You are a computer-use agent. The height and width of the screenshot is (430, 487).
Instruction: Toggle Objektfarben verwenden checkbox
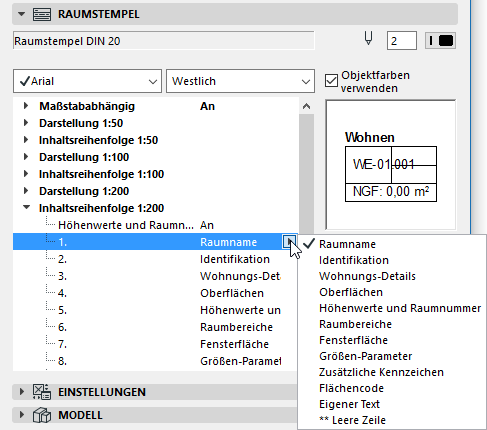(x=331, y=81)
